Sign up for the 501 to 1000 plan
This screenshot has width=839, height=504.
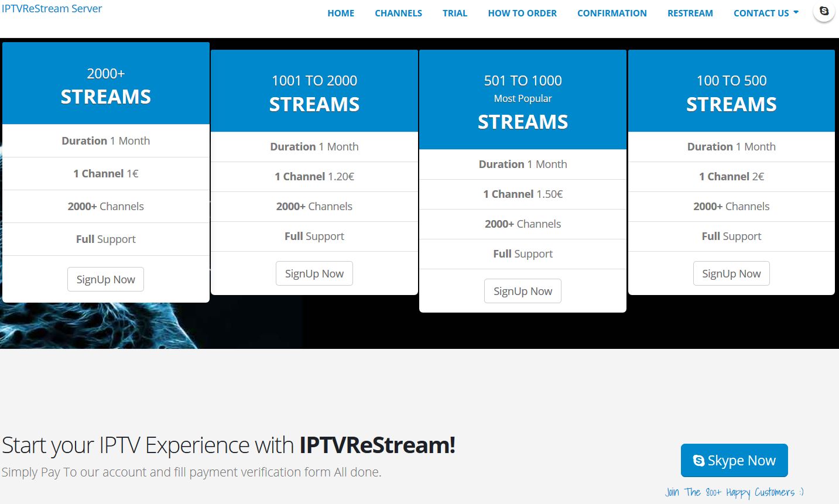pos(523,292)
